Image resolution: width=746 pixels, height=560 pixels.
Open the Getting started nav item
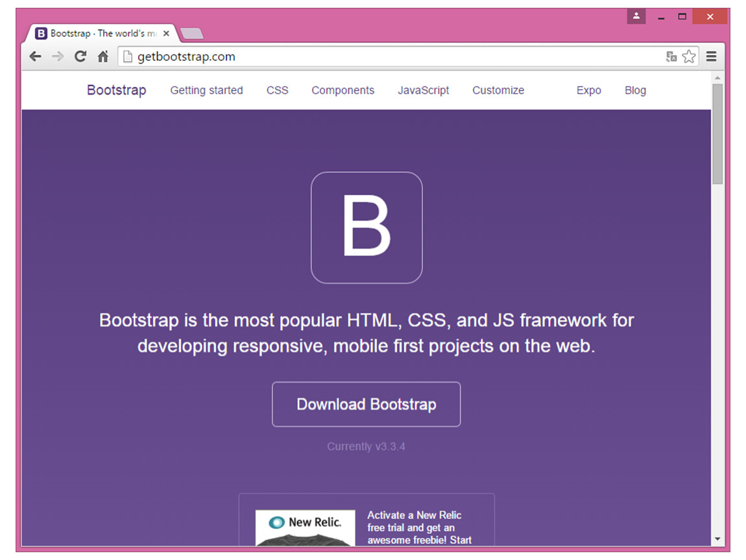pyautogui.click(x=206, y=91)
